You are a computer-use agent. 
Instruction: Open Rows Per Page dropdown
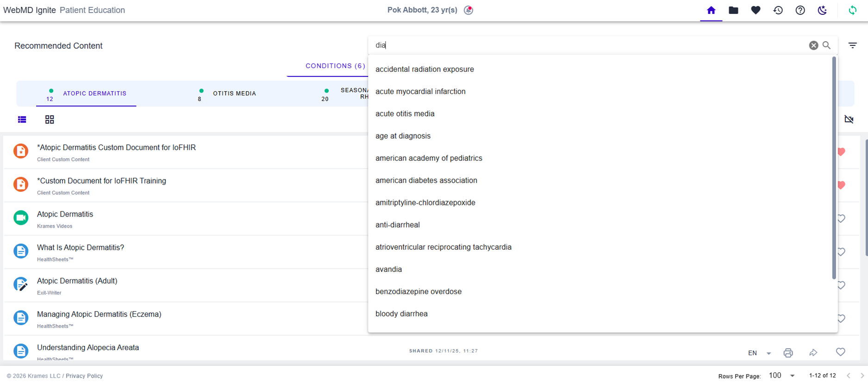tap(781, 376)
